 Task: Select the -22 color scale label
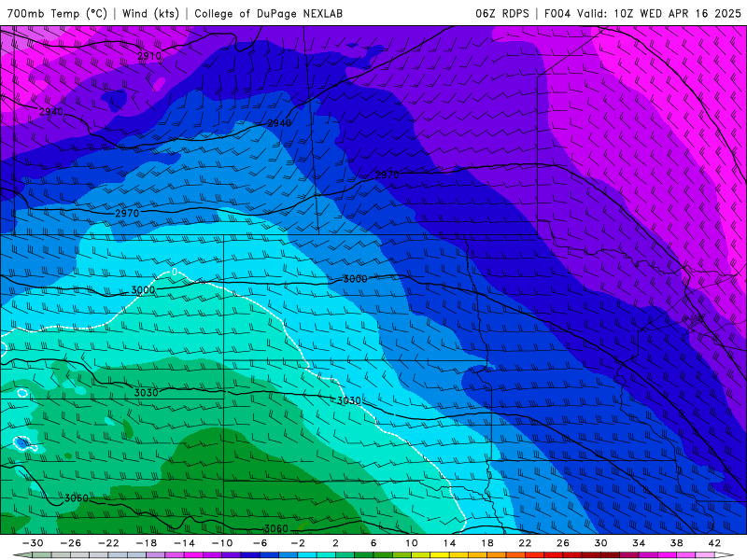[108, 543]
